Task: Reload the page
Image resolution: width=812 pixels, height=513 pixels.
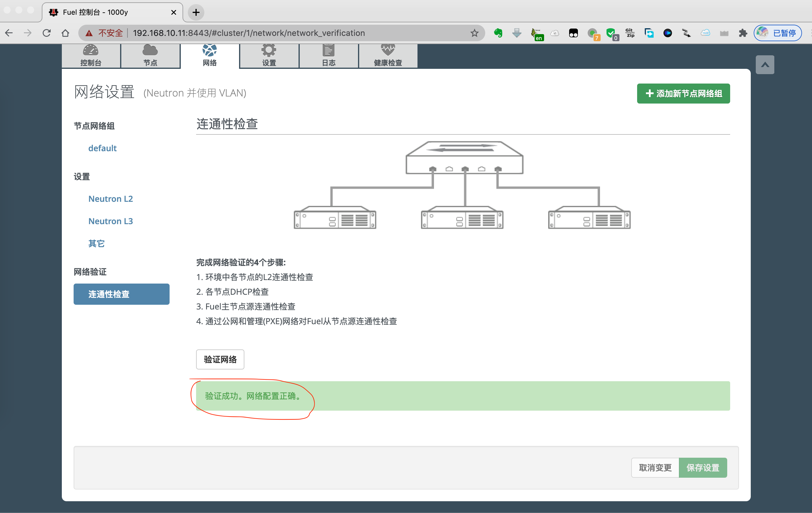Action: pyautogui.click(x=47, y=33)
